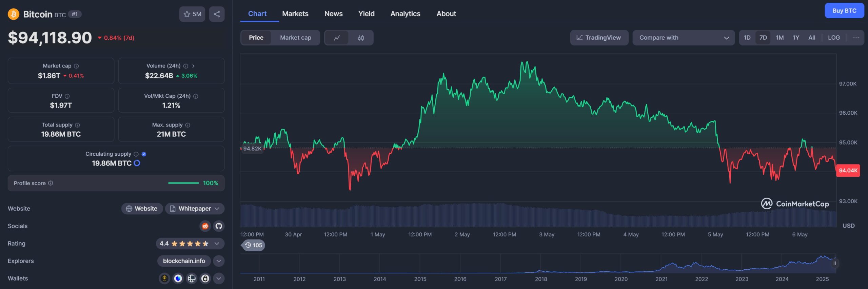Open the blue shield wallet icon
Screen dimensions: 868x289
point(178,278)
